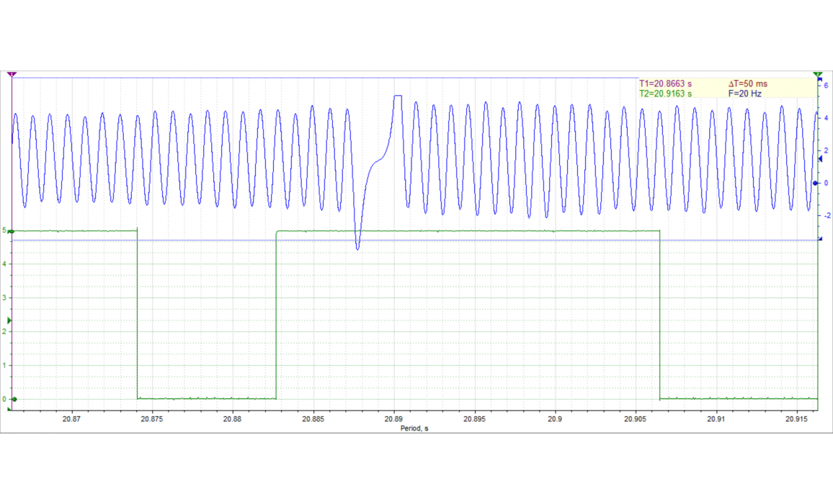
Task: Click the blue triangle marker on right axis
Action: 821,158
